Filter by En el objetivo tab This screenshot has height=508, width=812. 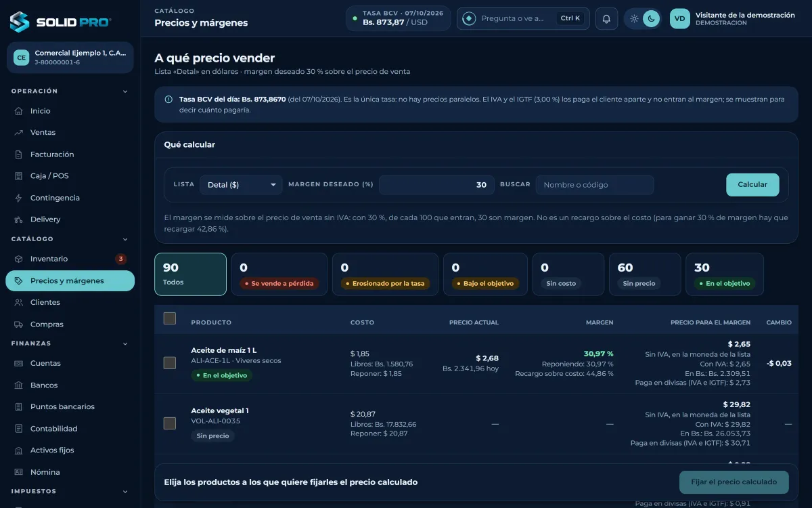click(725, 274)
